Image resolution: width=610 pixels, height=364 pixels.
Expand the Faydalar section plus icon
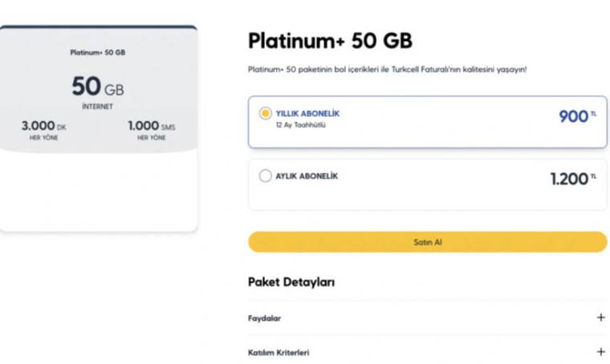pyautogui.click(x=600, y=317)
